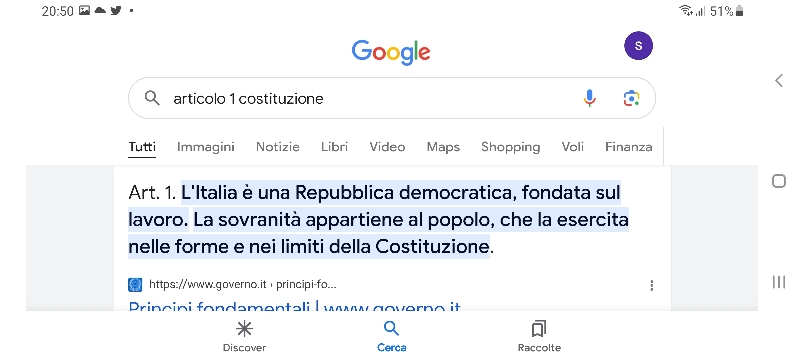Select the Libri results tab
Image resolution: width=800 pixels, height=360 pixels.
tap(334, 147)
